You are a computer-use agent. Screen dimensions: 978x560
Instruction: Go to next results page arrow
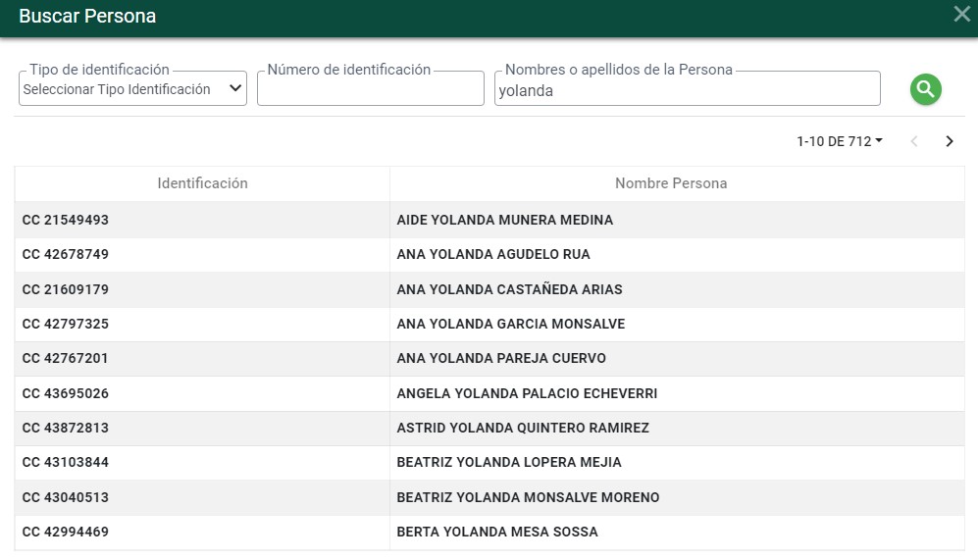coord(950,141)
